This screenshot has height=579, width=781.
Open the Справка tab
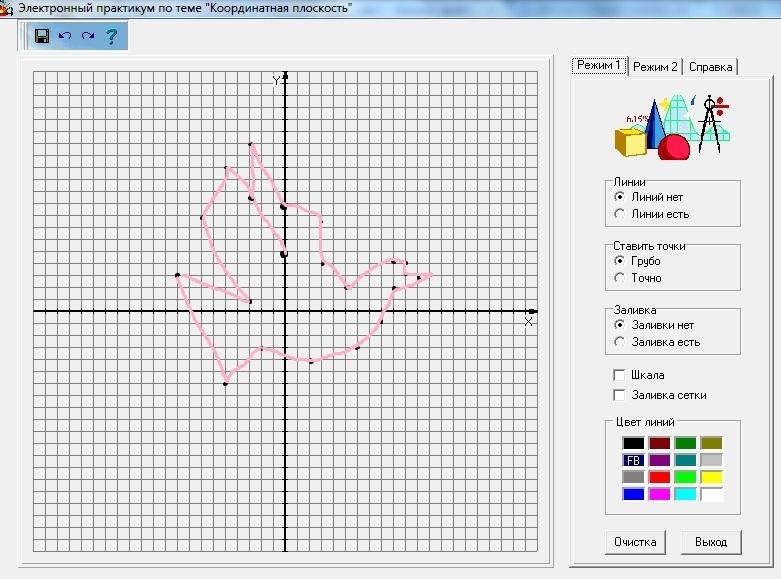pyautogui.click(x=710, y=67)
